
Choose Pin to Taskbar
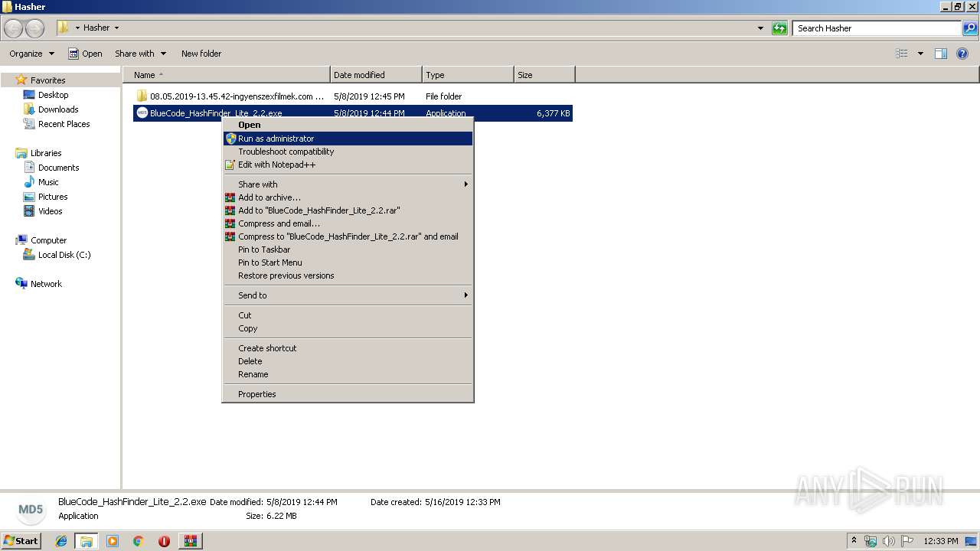(x=348, y=249)
